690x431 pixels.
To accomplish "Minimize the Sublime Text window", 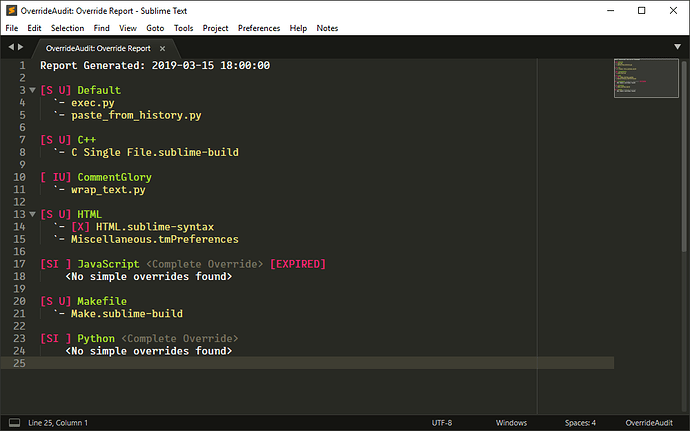I will tap(610, 11).
